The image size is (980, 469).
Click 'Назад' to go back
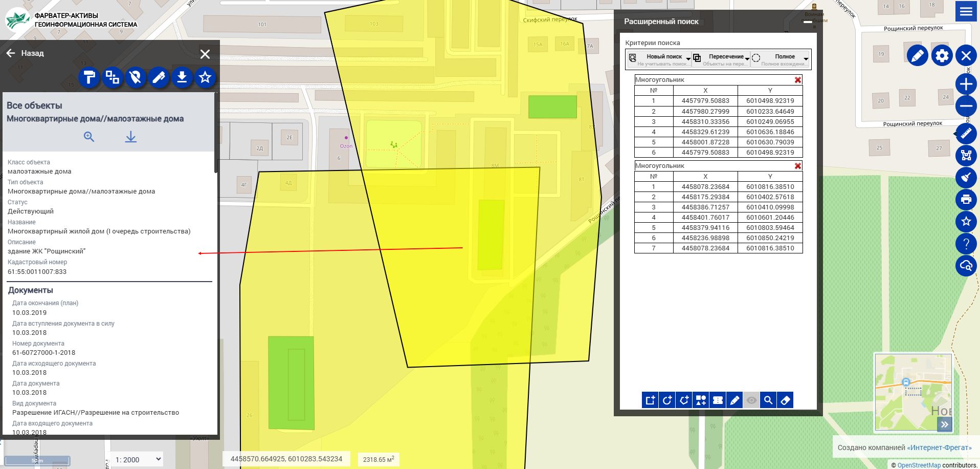click(x=26, y=53)
